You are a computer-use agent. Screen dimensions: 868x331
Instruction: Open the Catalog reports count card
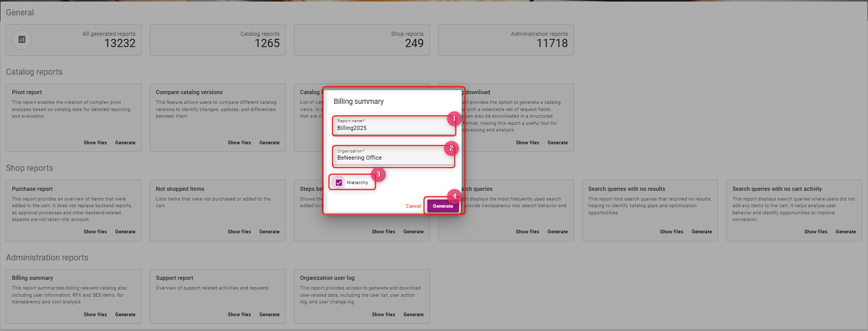pyautogui.click(x=217, y=40)
